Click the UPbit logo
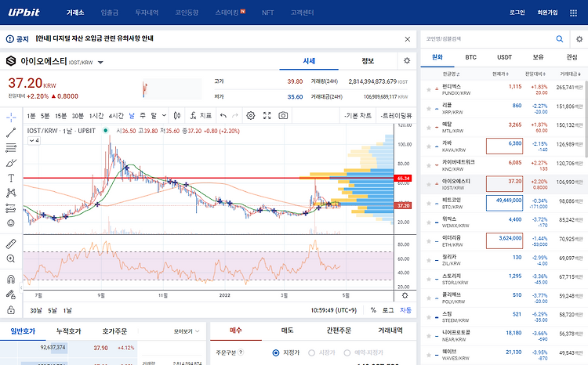This screenshot has height=365, width=588. tap(24, 13)
